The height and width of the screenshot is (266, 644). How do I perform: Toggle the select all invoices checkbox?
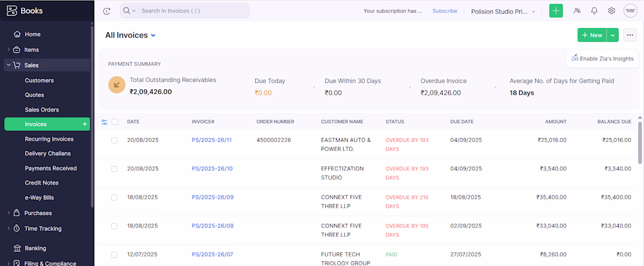[115, 122]
